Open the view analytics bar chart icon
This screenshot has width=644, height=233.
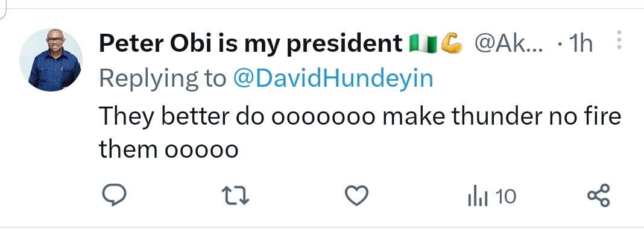tap(478, 196)
